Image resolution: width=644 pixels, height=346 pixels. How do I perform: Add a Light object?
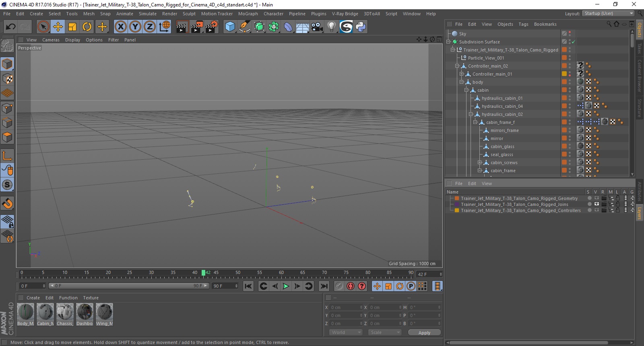click(332, 27)
